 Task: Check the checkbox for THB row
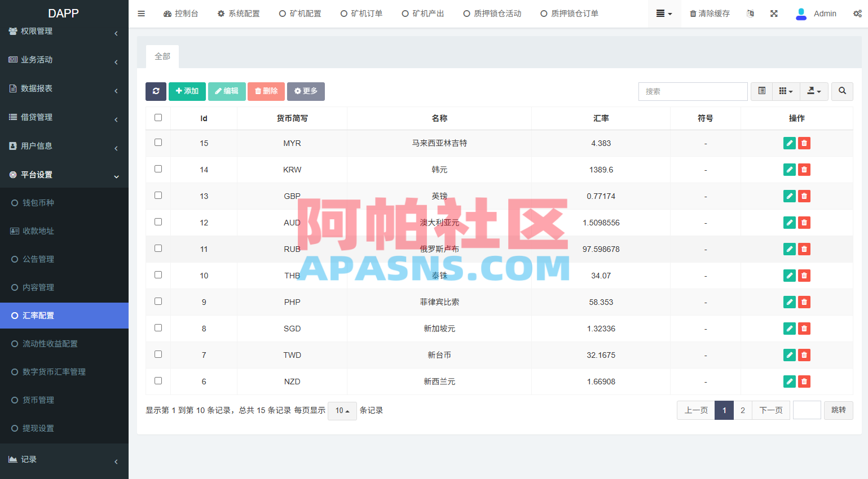[x=158, y=275]
